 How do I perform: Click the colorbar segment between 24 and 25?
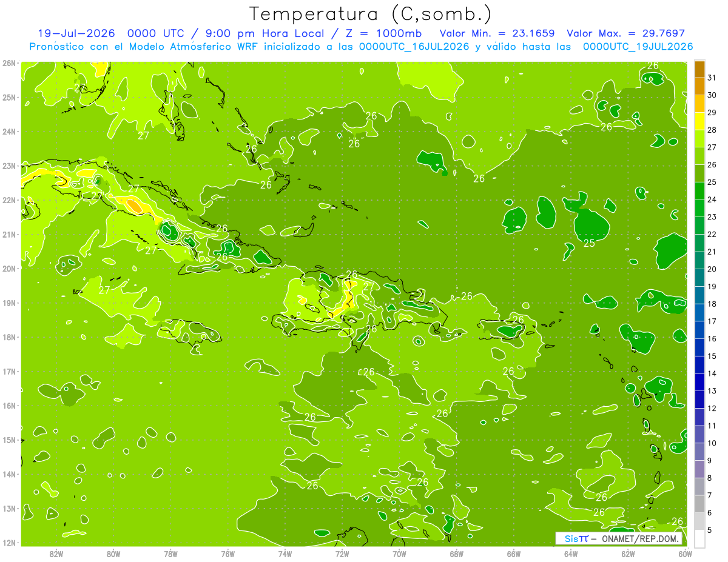coord(699,191)
